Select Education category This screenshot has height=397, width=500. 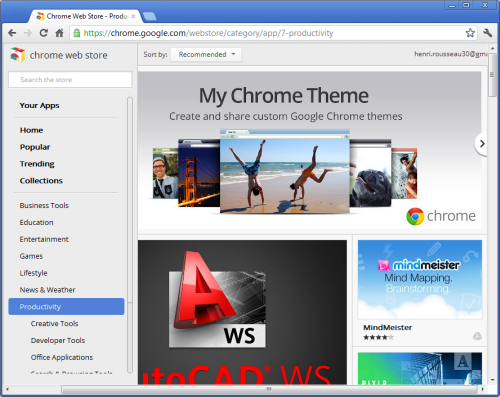36,222
